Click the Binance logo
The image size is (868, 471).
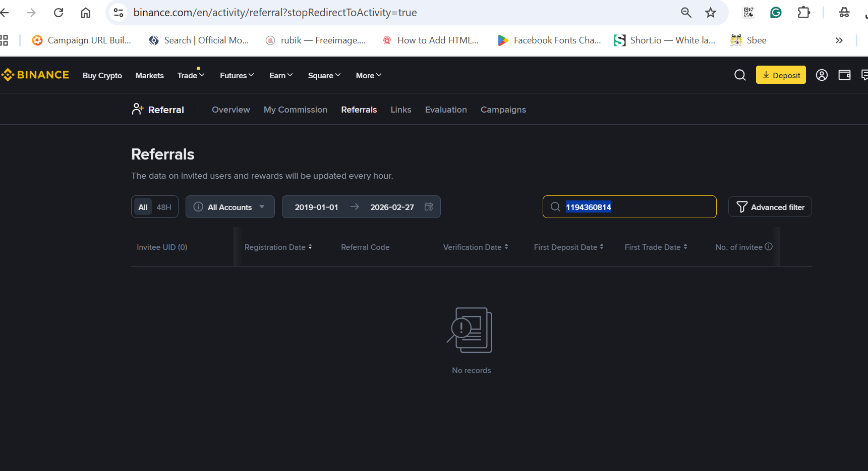tap(35, 75)
